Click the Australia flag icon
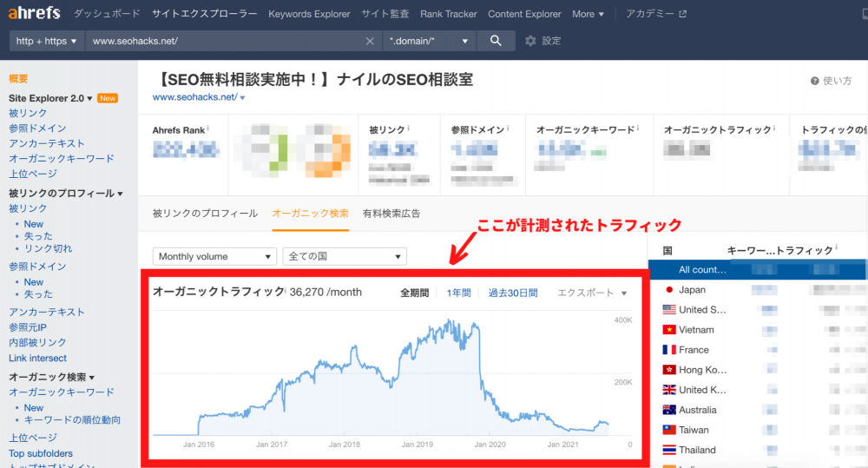 (669, 410)
